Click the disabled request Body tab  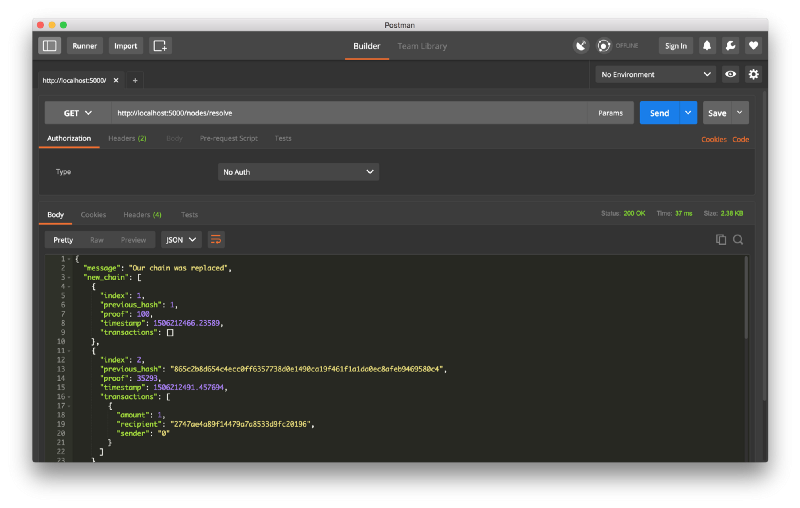click(x=174, y=138)
